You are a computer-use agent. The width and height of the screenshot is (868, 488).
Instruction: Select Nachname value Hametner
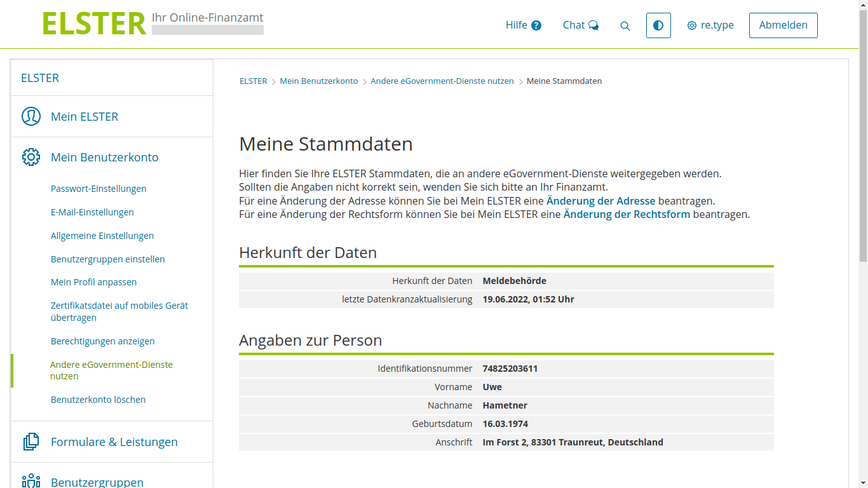pyautogui.click(x=505, y=405)
